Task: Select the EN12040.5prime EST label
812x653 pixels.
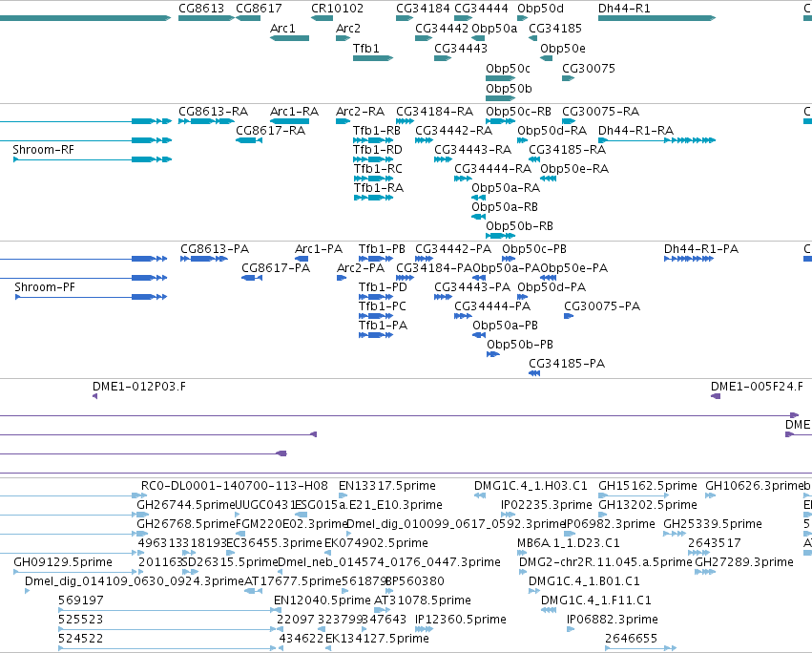Action: [x=323, y=600]
